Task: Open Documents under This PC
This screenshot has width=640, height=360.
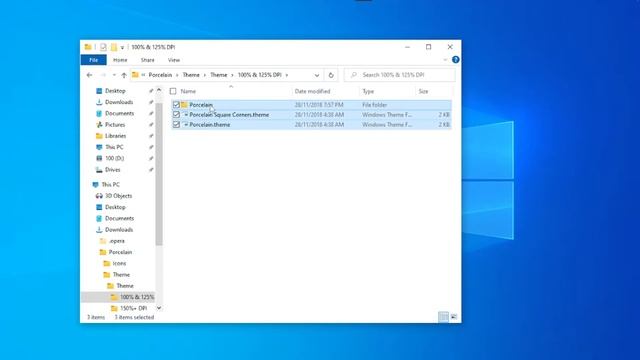Action: pyautogui.click(x=119, y=218)
